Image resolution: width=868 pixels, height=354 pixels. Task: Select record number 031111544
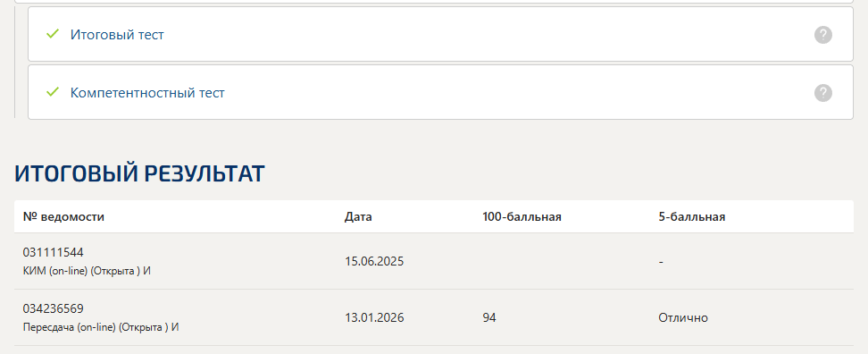pos(54,253)
